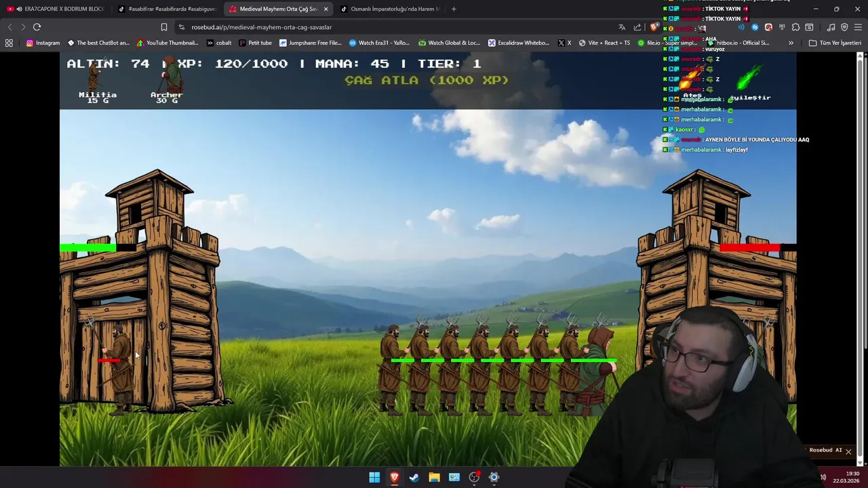
Task: Switch to Osmanlı İmparatorluğu'nda Harem tab
Action: (390, 9)
